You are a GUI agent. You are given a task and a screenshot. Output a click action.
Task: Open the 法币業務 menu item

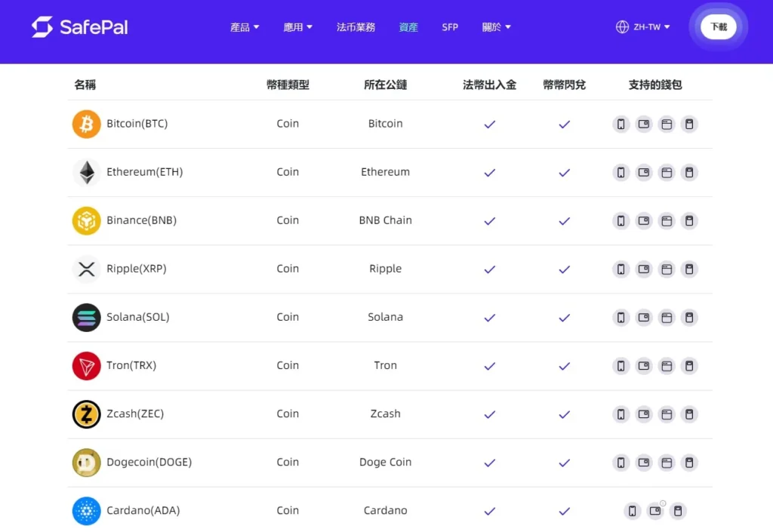tap(356, 27)
